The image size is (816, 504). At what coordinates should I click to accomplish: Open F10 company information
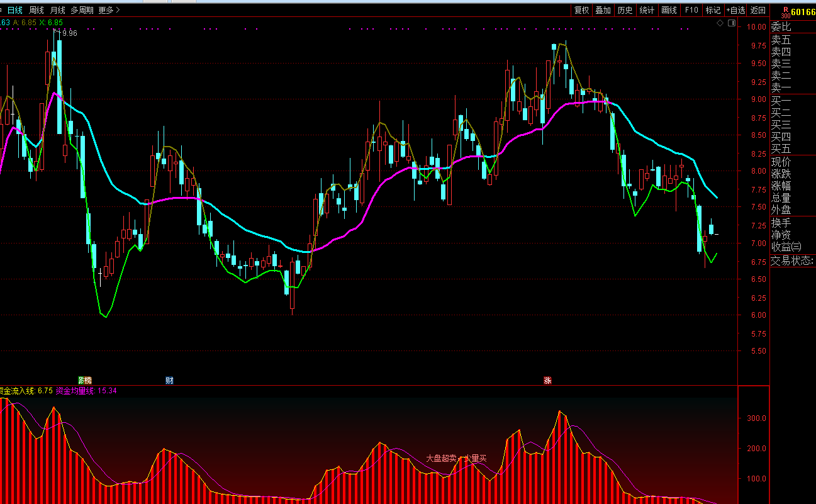(x=691, y=10)
